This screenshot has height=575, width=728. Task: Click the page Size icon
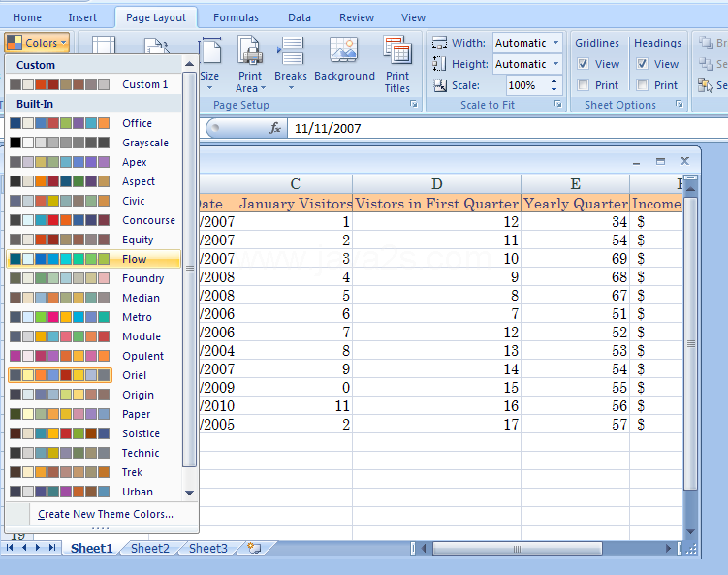coord(211,50)
